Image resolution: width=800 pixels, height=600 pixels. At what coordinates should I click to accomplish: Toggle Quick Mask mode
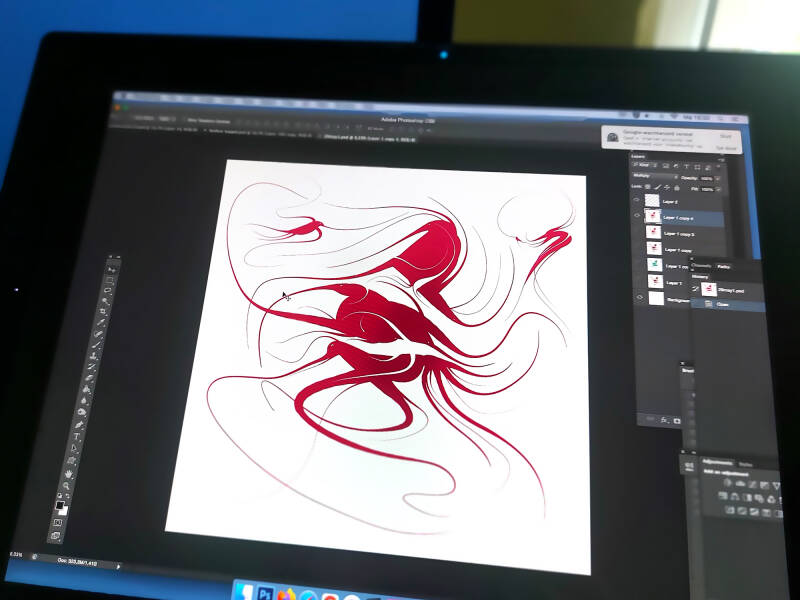click(58, 522)
